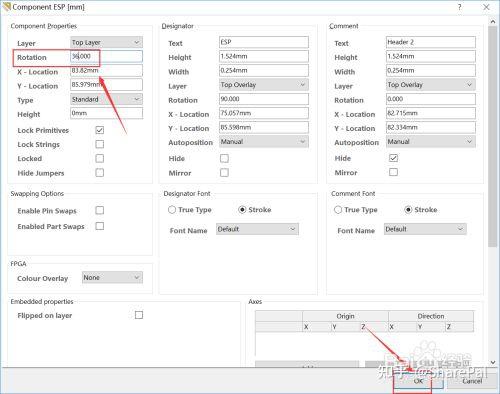Click the vertical scrollbar thumb

tap(493, 137)
